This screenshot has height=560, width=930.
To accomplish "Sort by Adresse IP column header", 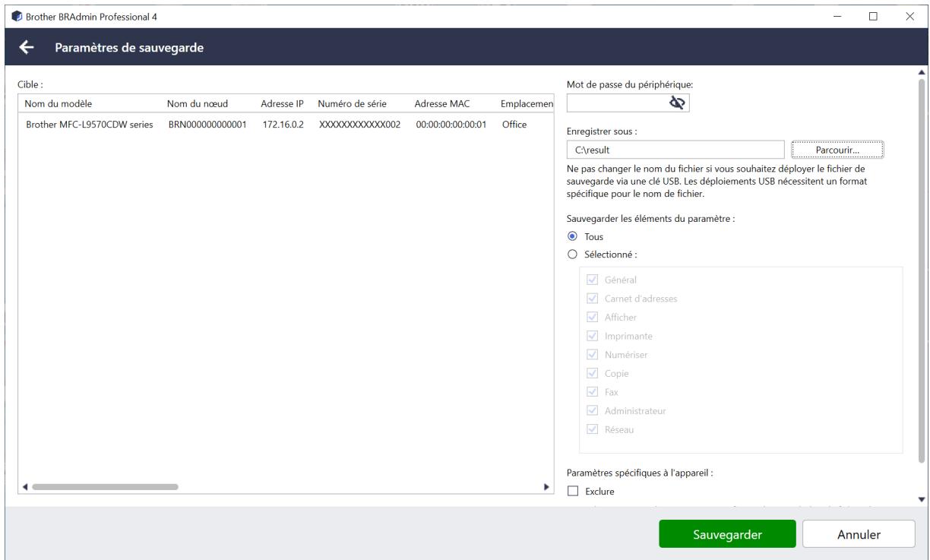I will click(x=283, y=103).
